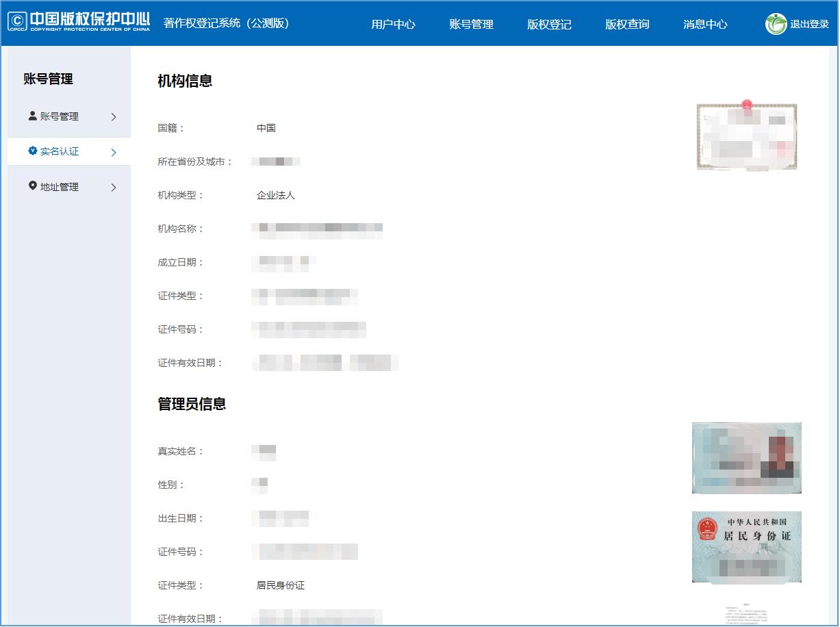Viewport: 840px width, 627px height.
Task: Open the 消息中心 menu
Action: [x=705, y=23]
